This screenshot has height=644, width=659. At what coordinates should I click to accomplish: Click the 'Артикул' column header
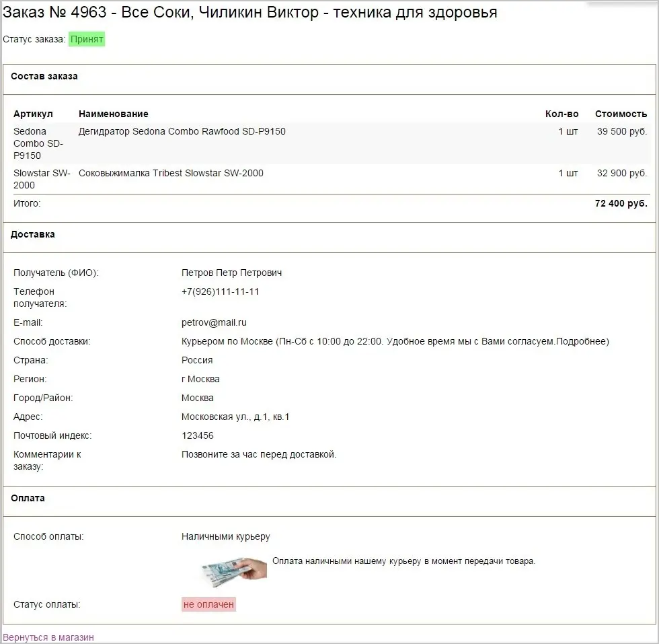(33, 114)
